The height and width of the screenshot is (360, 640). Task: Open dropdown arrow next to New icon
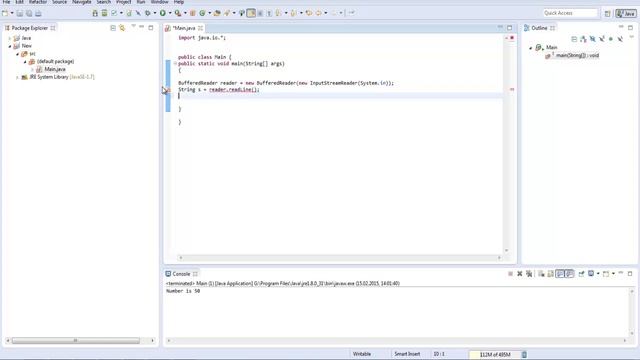pyautogui.click(x=12, y=13)
